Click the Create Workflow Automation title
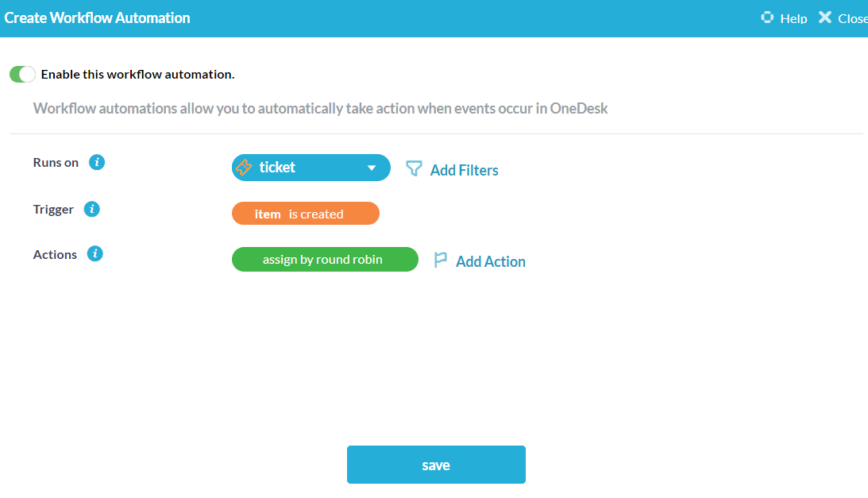This screenshot has width=868, height=498. 98,17
